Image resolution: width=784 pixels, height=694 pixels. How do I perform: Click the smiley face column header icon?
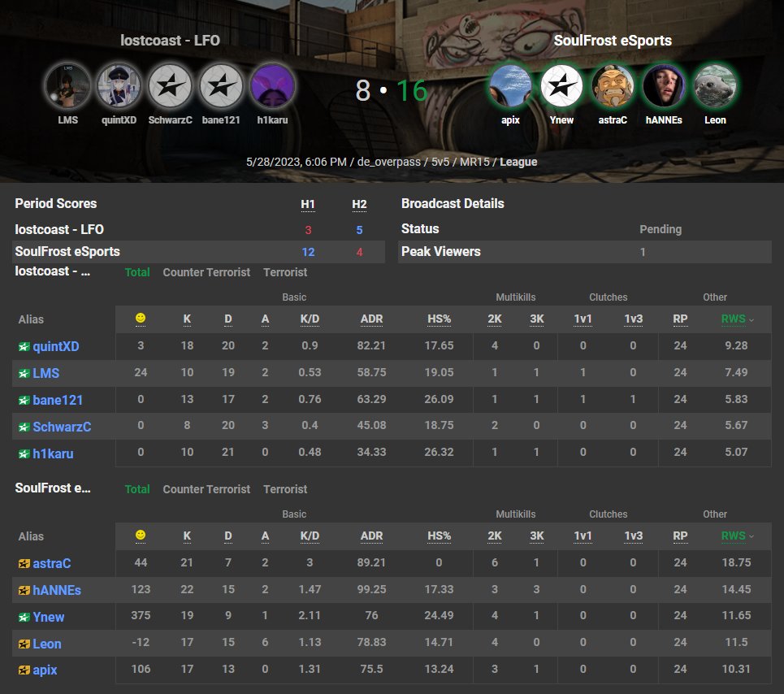[x=140, y=319]
